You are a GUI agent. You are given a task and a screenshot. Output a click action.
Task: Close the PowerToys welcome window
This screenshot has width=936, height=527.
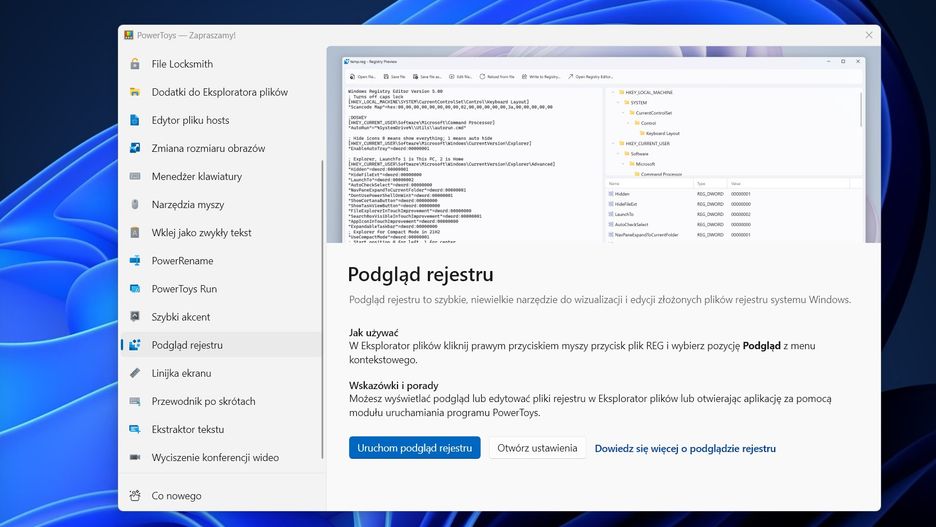click(869, 35)
